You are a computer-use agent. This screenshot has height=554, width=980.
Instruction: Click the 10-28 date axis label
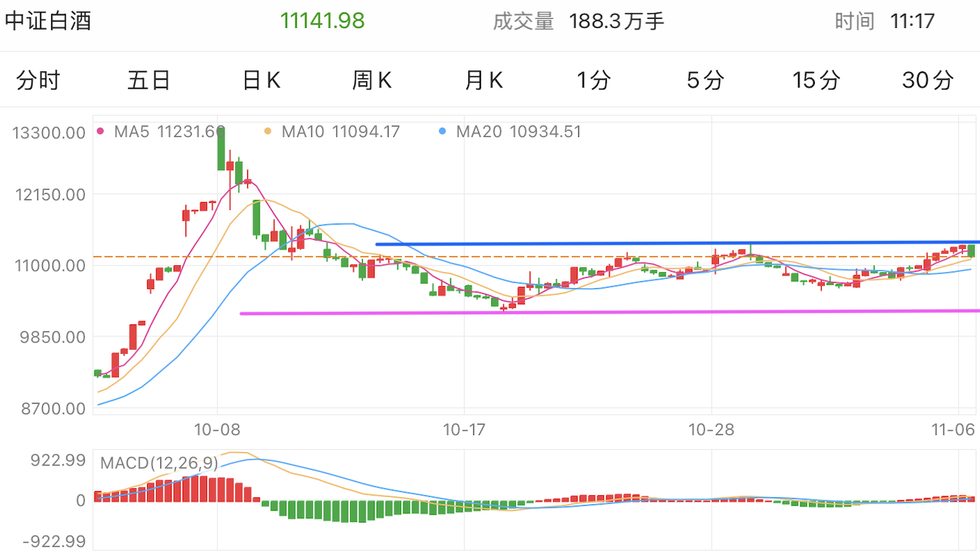coord(711,429)
